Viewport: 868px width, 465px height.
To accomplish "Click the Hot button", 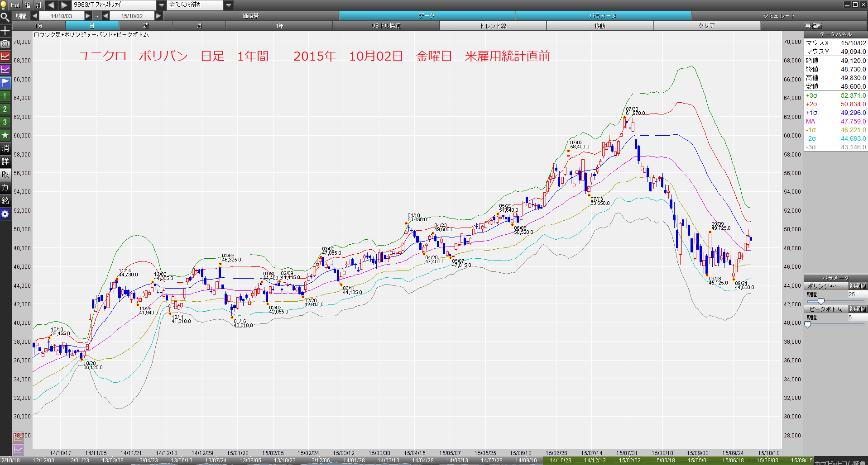I will pyautogui.click(x=15, y=5).
